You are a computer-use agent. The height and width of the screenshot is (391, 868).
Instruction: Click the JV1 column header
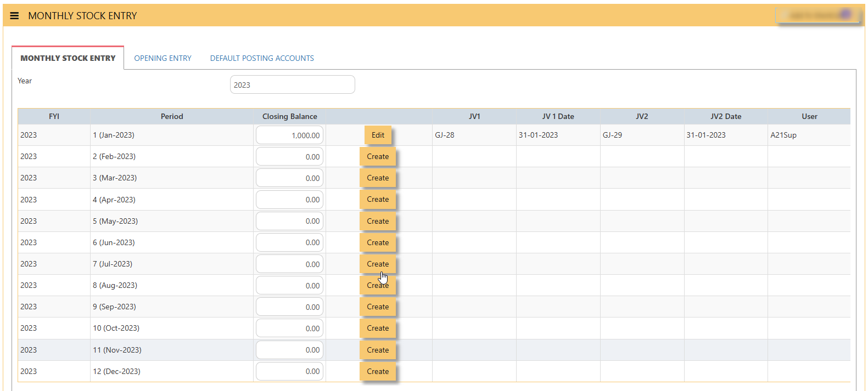(474, 116)
